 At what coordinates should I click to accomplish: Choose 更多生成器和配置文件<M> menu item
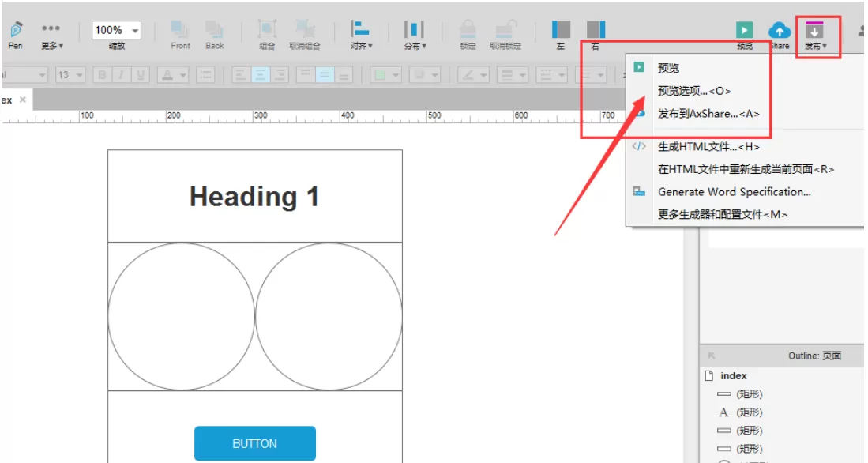[x=723, y=214]
